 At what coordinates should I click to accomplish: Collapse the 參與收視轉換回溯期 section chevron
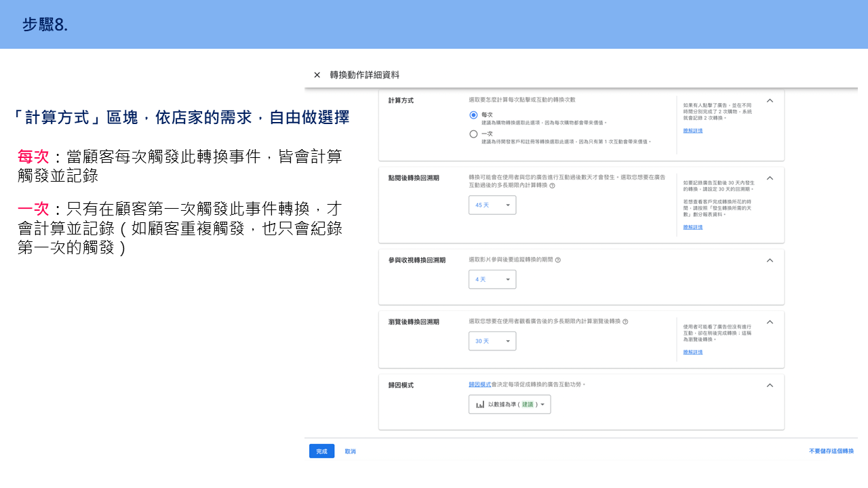[x=770, y=260]
